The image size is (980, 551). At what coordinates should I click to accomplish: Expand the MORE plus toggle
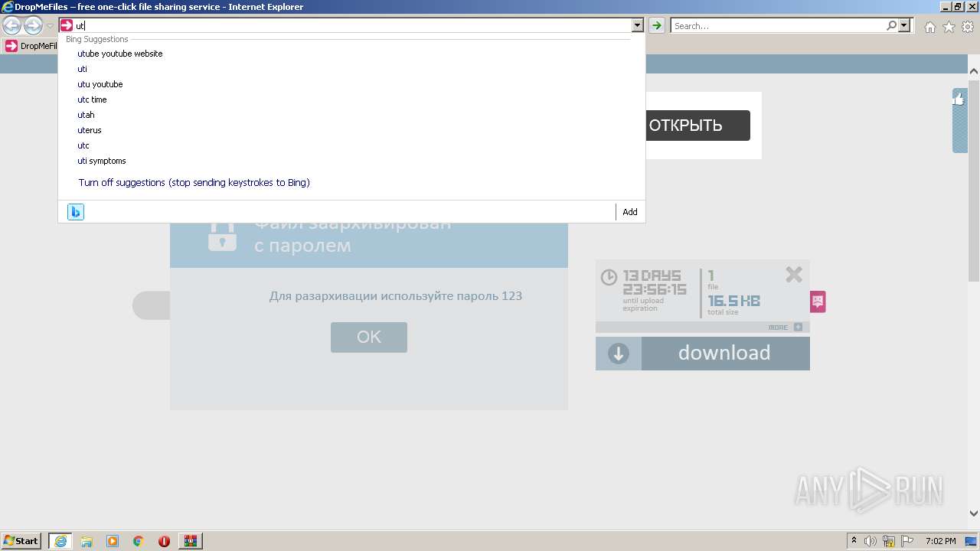pos(798,327)
